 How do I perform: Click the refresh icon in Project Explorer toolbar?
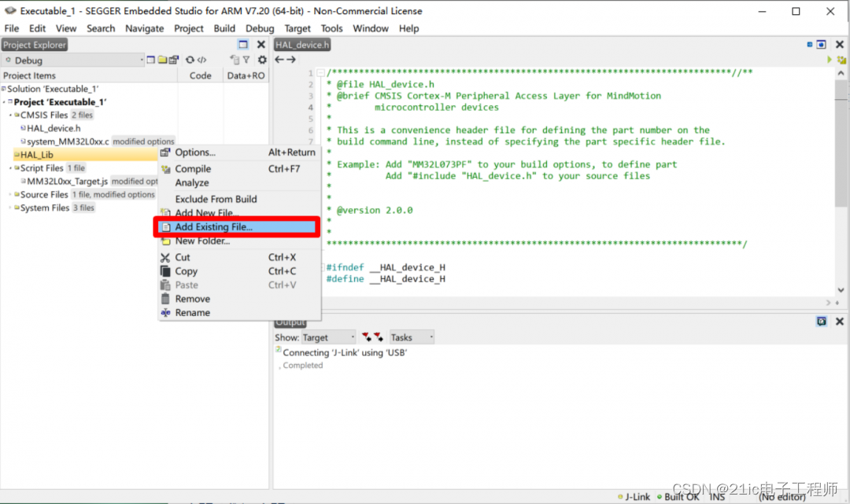190,60
